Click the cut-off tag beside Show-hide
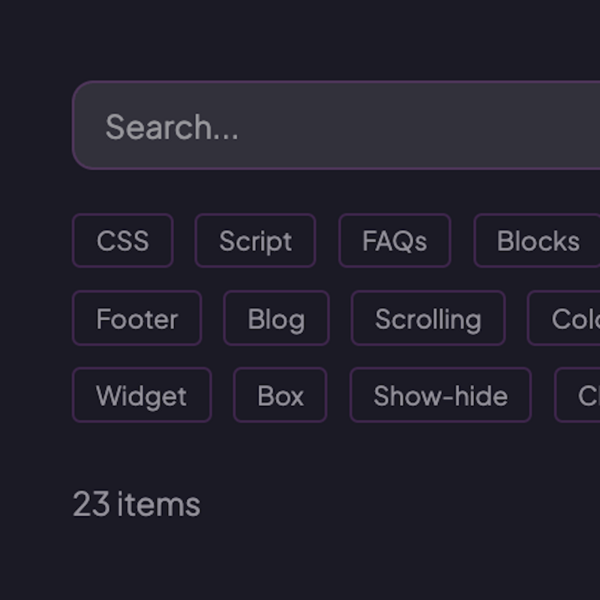 point(580,396)
